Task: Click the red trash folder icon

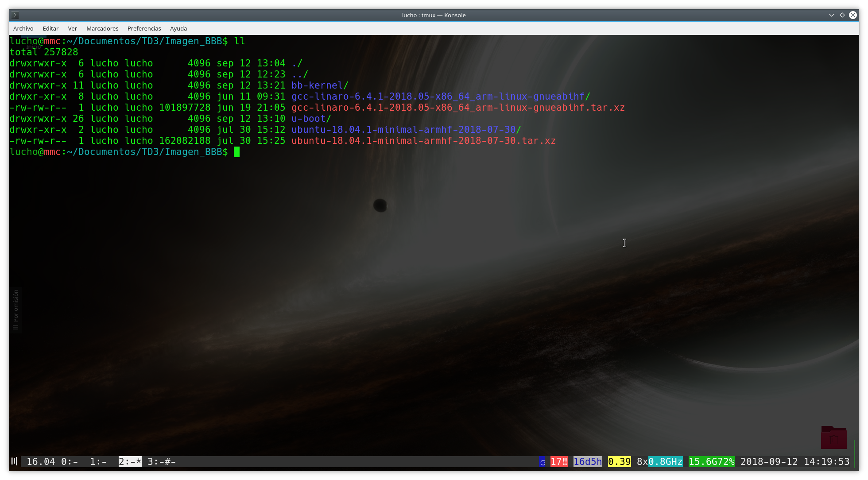Action: coord(833,437)
